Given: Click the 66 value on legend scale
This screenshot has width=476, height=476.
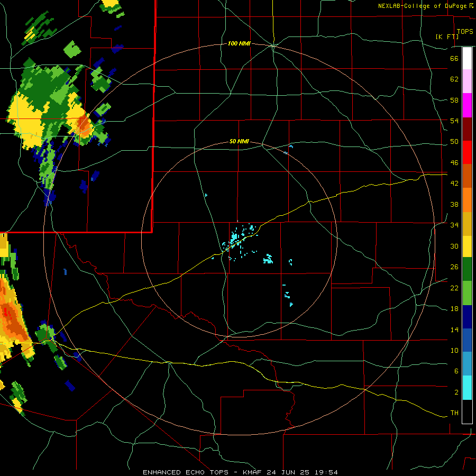Looking at the screenshot, I should (x=454, y=58).
